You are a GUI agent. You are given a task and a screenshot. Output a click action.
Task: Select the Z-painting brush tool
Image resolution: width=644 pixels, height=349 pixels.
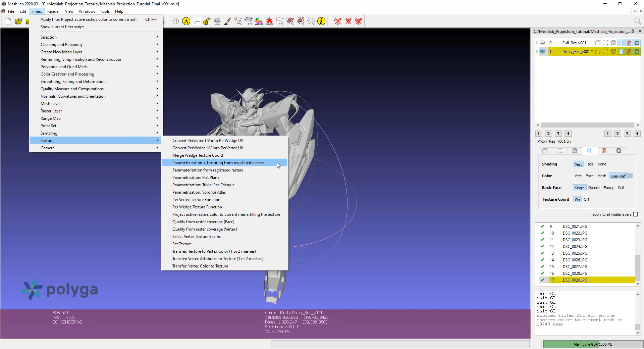click(228, 21)
